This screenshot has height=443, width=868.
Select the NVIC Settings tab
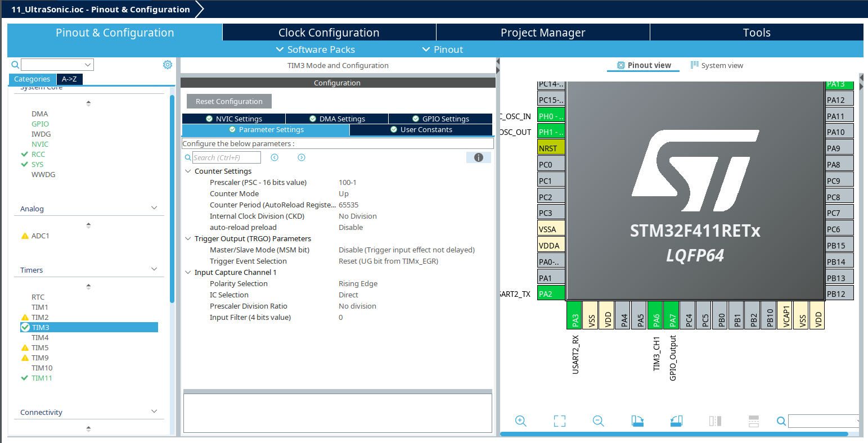click(x=233, y=119)
